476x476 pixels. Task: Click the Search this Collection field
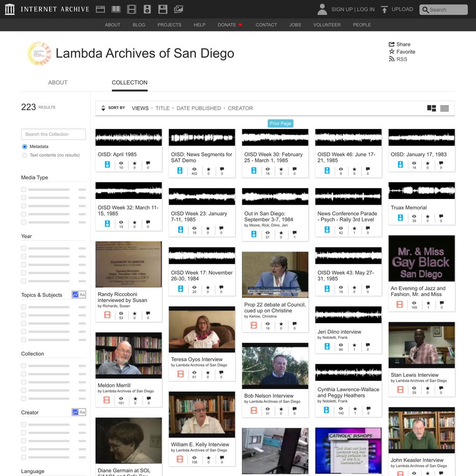coord(53,134)
